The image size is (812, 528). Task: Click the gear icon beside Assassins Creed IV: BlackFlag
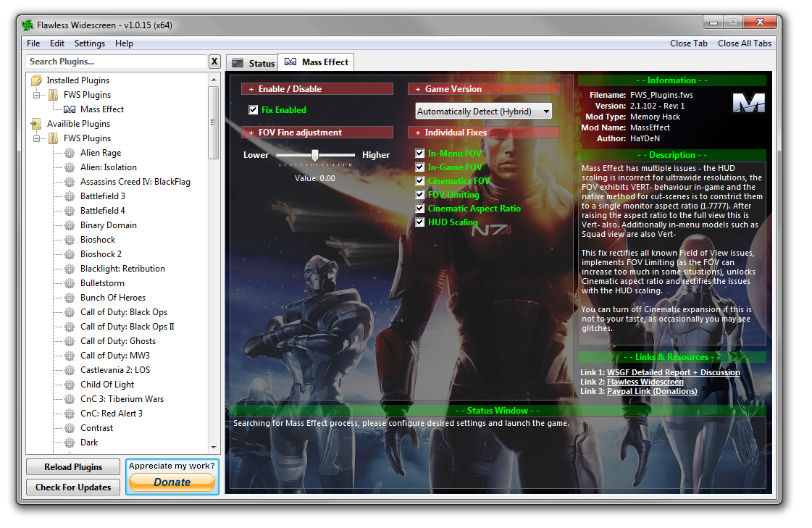pyautogui.click(x=70, y=182)
